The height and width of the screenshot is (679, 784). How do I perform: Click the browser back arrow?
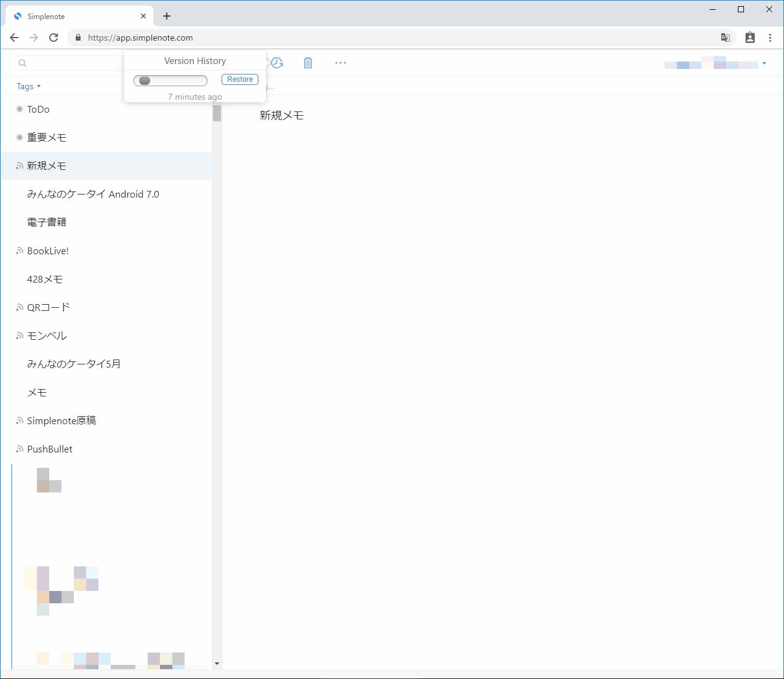[x=14, y=38]
